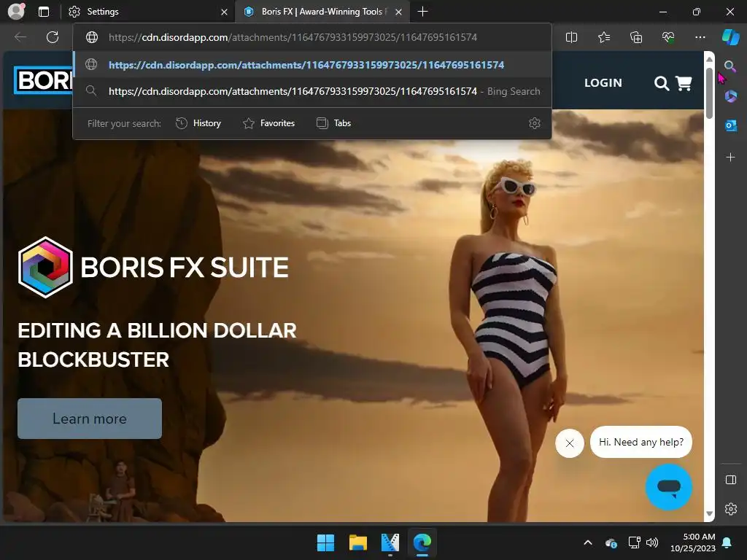Click the Microsoft Edge taskbar icon

pyautogui.click(x=422, y=542)
